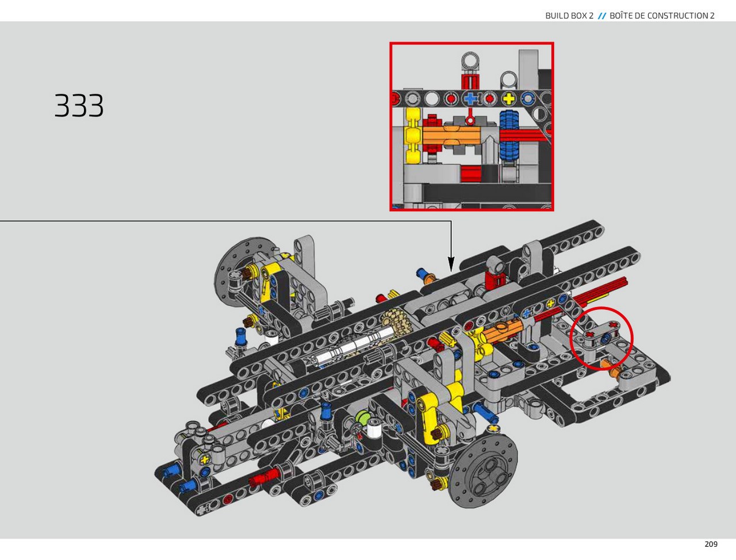Click the step number 333
736x560 pixels.
tap(79, 106)
